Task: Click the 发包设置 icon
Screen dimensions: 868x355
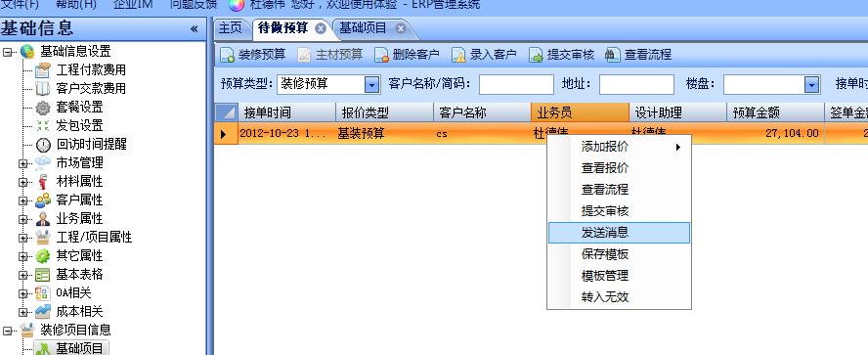Action: (43, 126)
